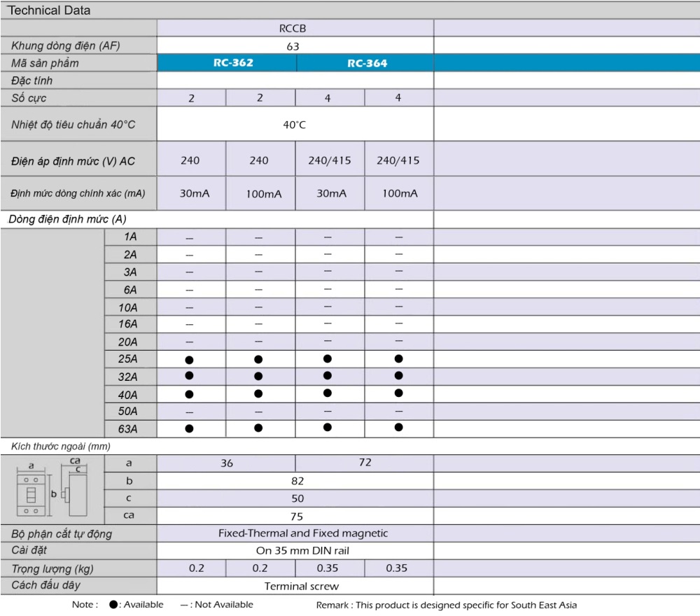Select dimension 'a' value '72'
Viewport: 700px width, 616px height.
pos(365,463)
